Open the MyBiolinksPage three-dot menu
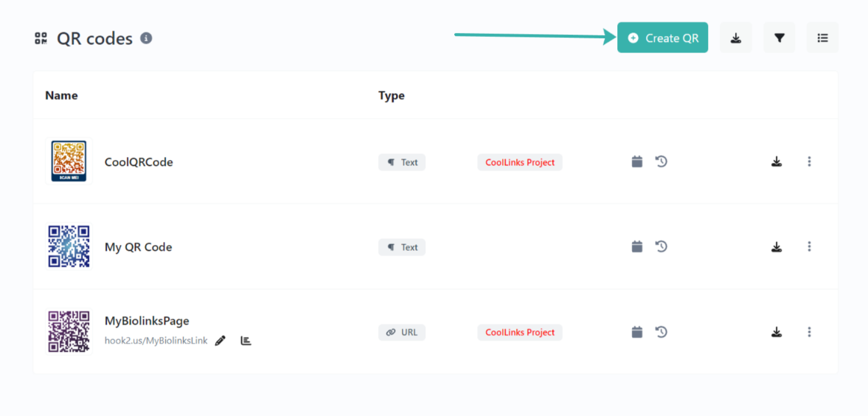The image size is (868, 416). 809,332
